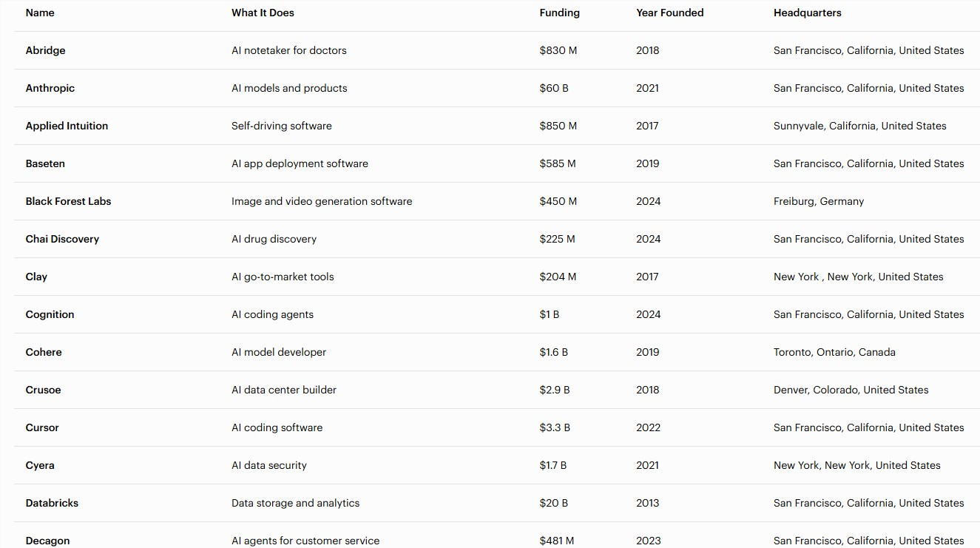This screenshot has height=548, width=980.
Task: Click the What It Does header
Action: [263, 13]
